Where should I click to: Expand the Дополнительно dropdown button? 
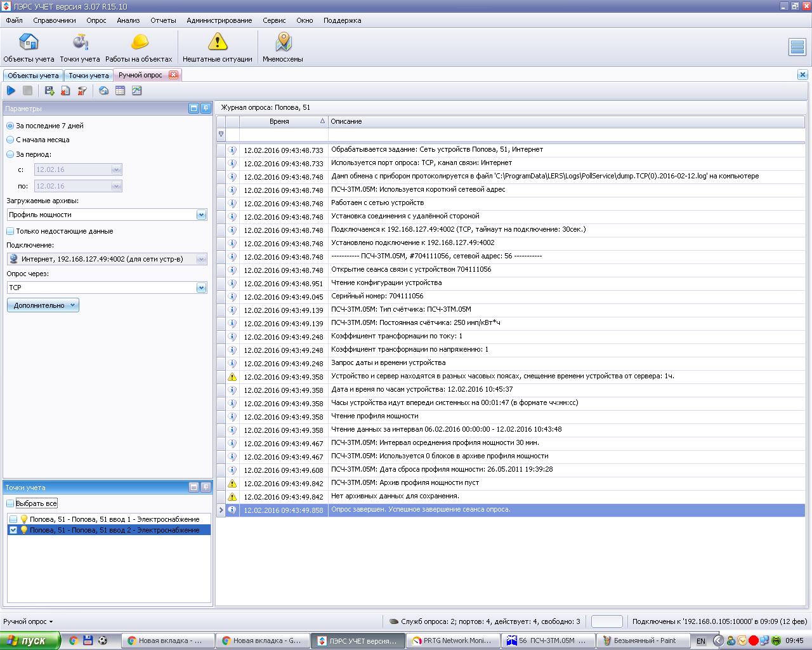tap(43, 305)
